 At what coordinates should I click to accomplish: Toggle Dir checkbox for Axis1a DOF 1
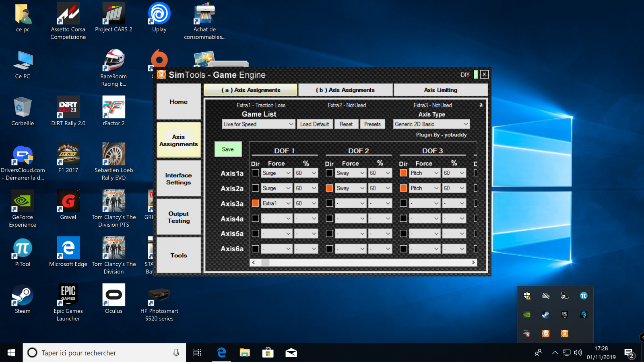click(255, 173)
